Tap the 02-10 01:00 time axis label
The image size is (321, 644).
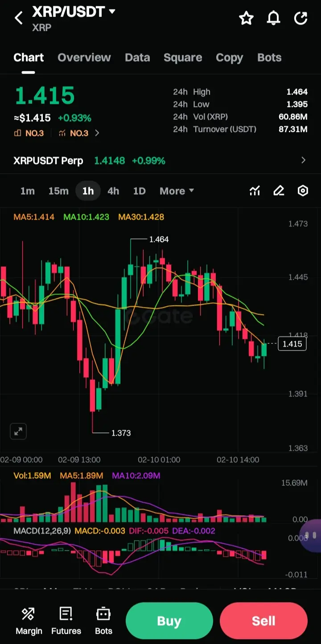click(159, 460)
